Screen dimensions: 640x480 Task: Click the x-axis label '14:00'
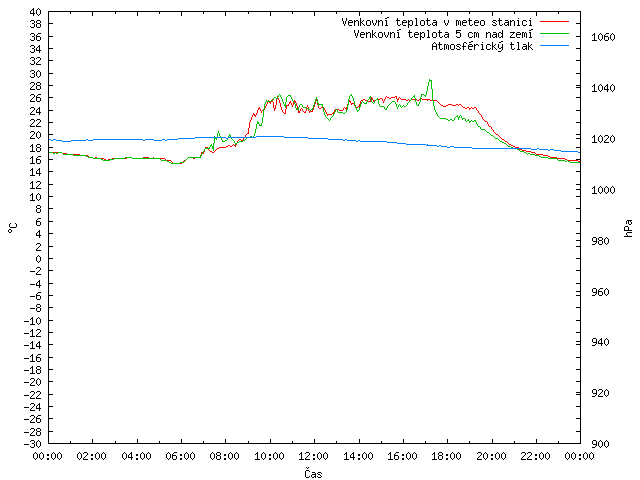coord(358,456)
